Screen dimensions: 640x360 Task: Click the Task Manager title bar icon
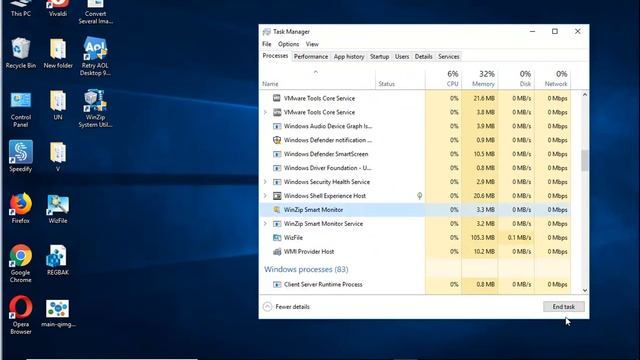point(267,31)
